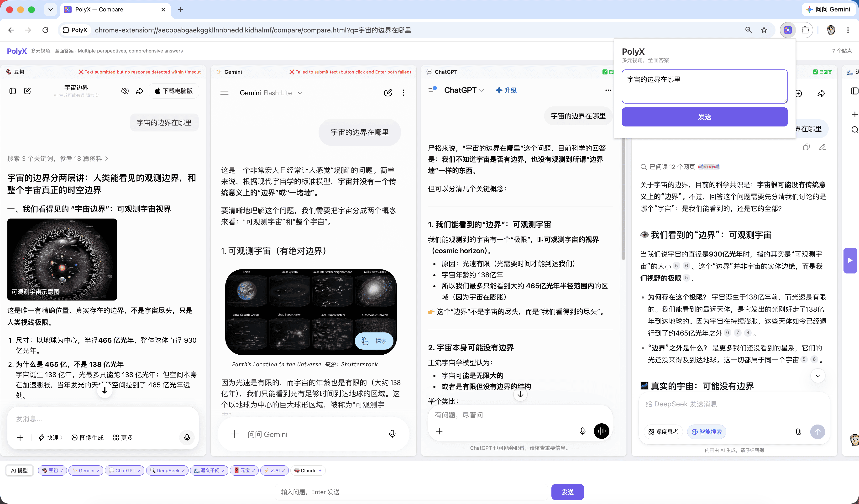Click the bottom 发送 button

(x=568, y=492)
